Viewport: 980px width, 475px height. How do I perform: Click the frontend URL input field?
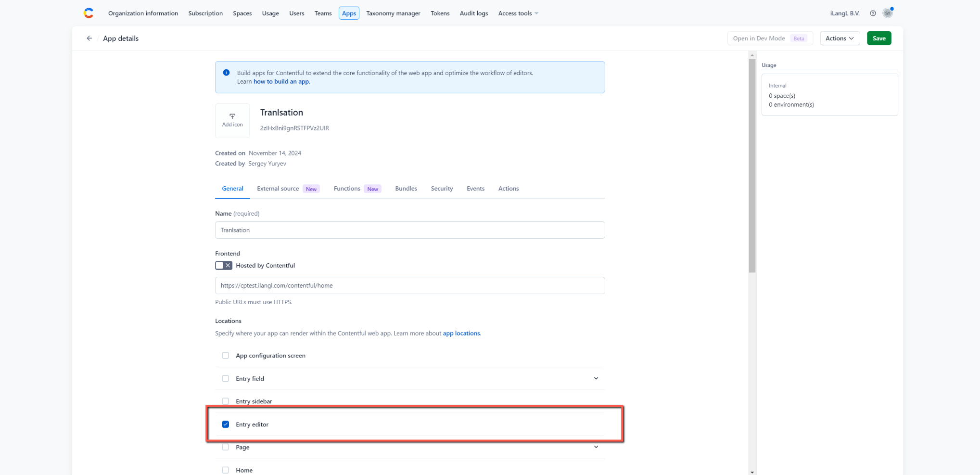(410, 286)
